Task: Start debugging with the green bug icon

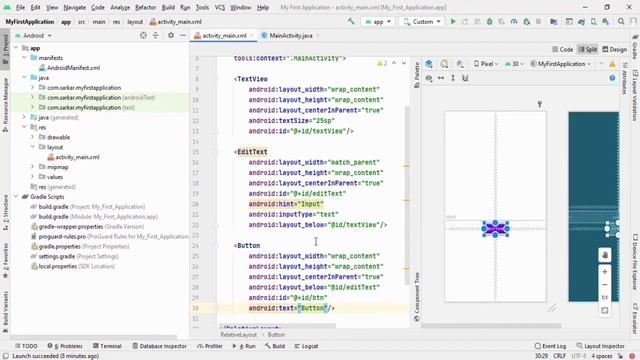Action: pyautogui.click(x=489, y=22)
